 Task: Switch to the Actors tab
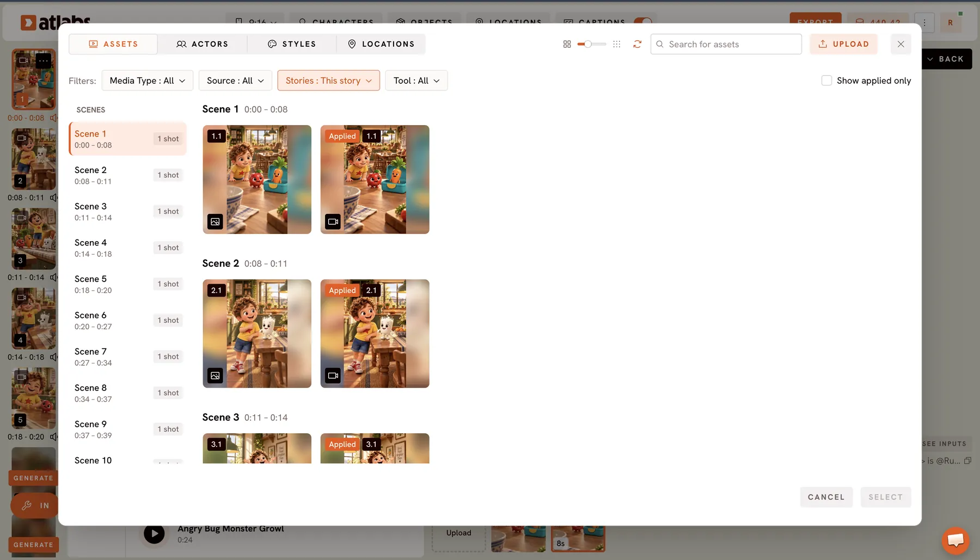tap(202, 44)
